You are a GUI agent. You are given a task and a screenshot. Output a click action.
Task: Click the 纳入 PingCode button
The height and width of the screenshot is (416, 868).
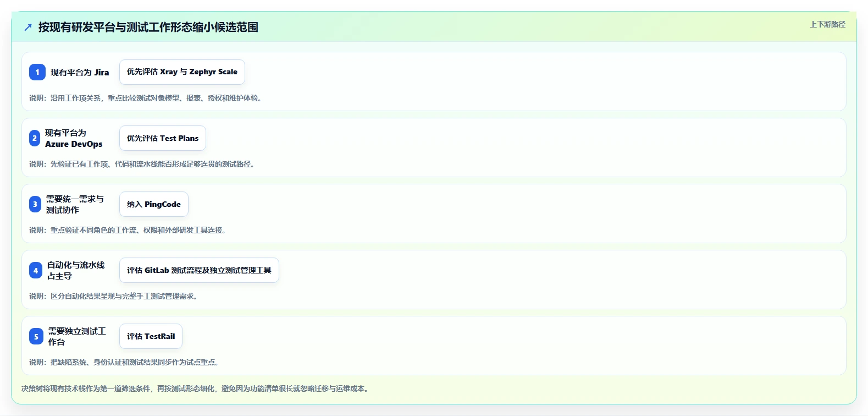(x=154, y=204)
